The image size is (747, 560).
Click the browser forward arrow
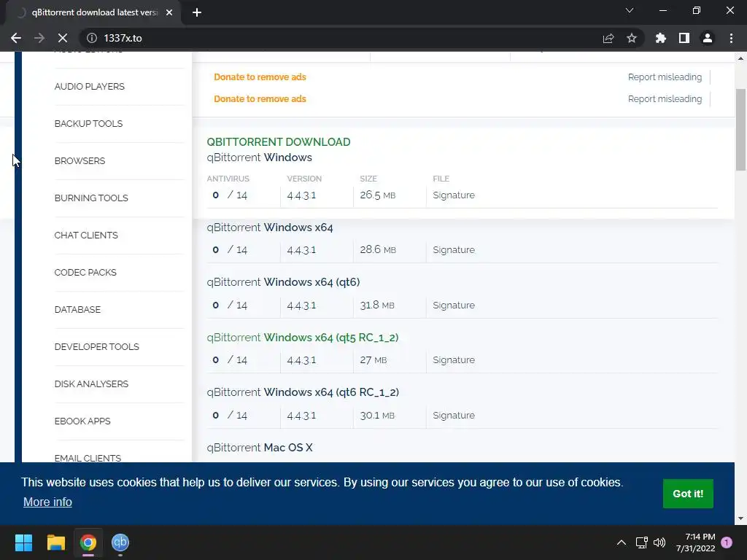point(39,38)
